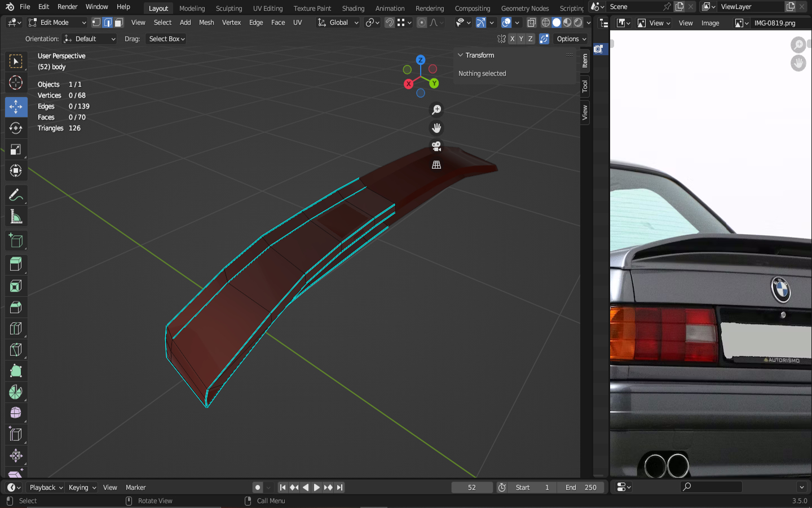
Task: Select the Move tool in toolbar
Action: point(16,107)
